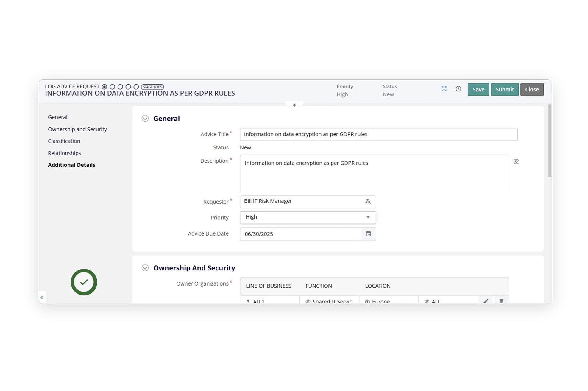
Task: Click the Submit button
Action: click(x=504, y=89)
